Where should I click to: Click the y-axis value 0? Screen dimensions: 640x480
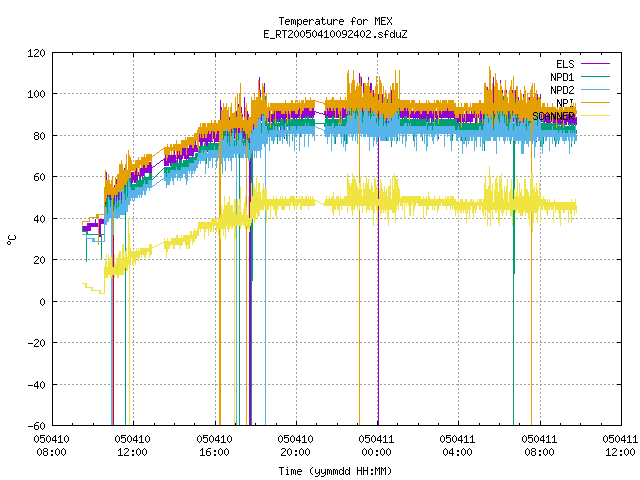click(42, 302)
